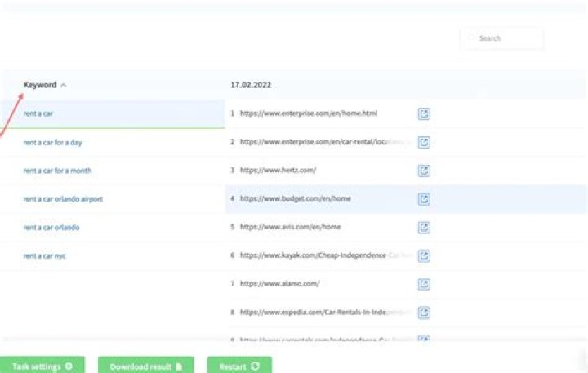Open external link for enterprise.com car-rental row
588x373 pixels.
coord(424,142)
